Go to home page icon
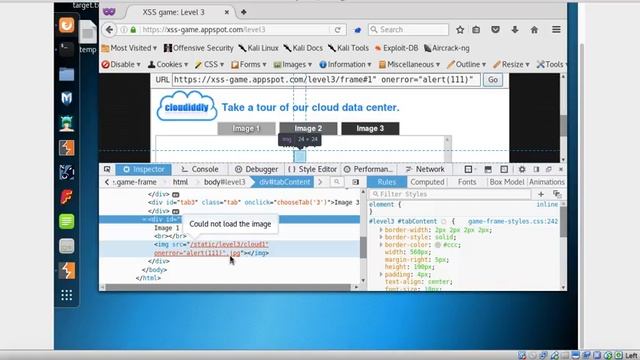The height and width of the screenshot is (360, 640). (x=534, y=29)
